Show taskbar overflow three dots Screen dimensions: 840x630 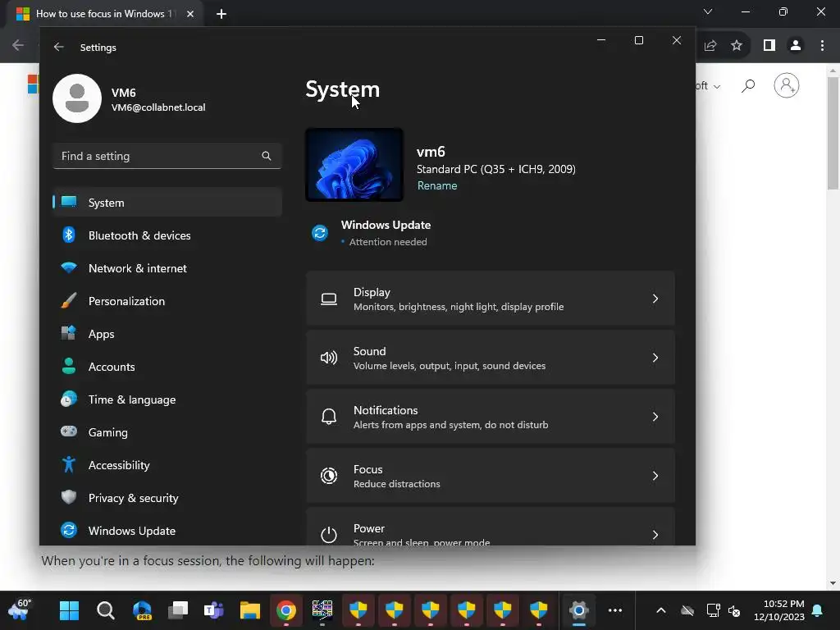tap(615, 610)
